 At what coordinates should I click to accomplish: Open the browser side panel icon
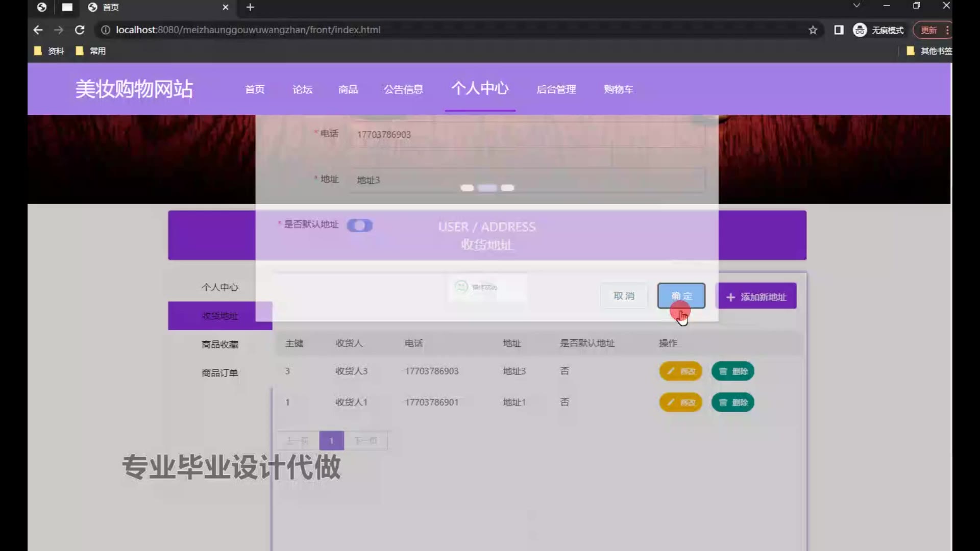coord(839,30)
